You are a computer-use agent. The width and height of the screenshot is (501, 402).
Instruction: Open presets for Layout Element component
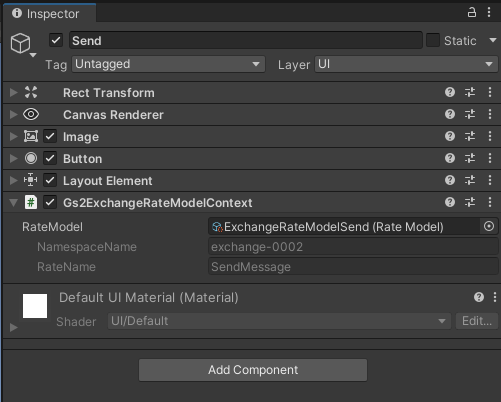(470, 180)
